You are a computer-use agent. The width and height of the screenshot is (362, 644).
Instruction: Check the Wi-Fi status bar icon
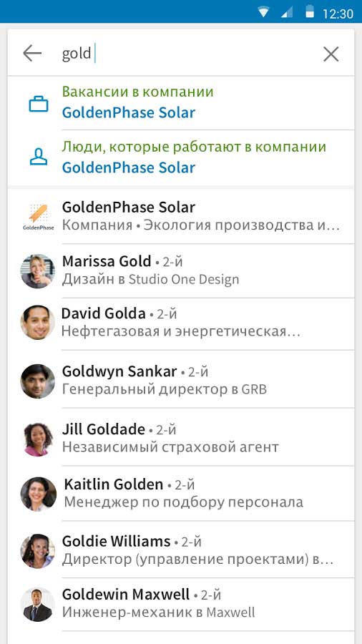coord(263,13)
